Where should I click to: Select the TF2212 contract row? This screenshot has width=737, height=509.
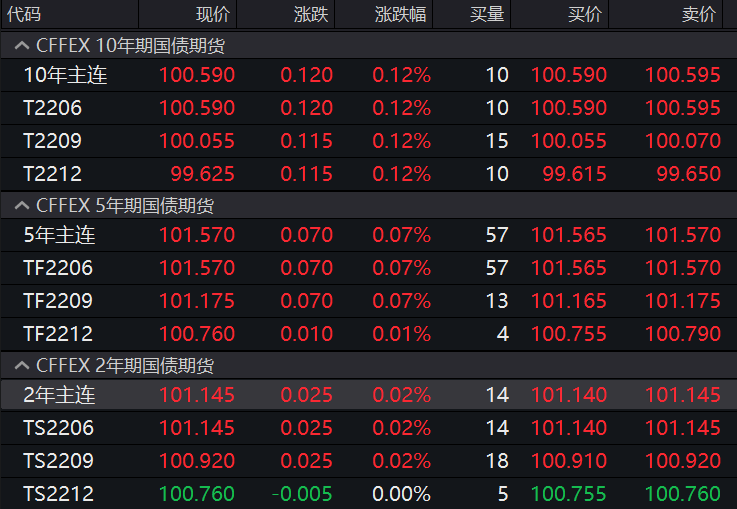[58, 334]
